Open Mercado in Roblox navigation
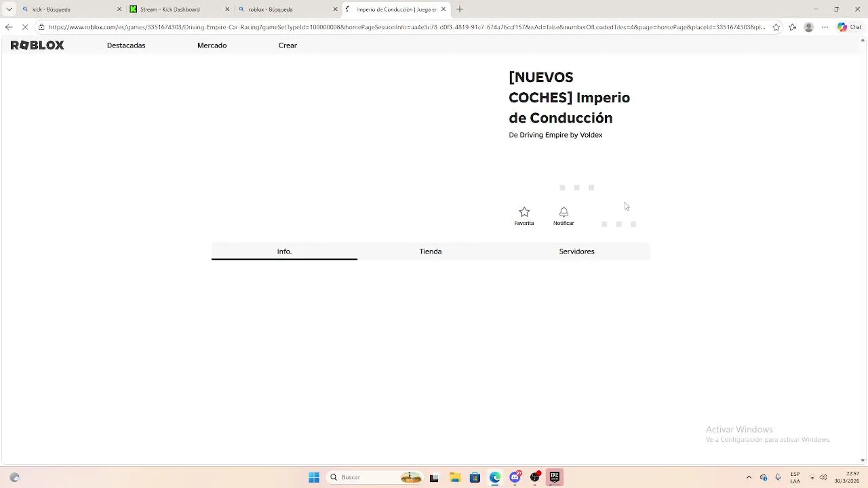 212,45
